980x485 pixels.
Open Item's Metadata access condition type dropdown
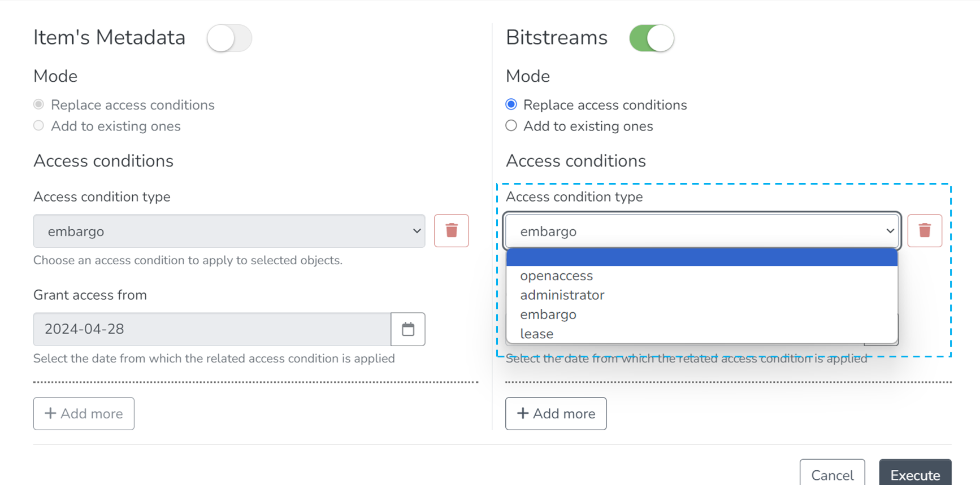[x=229, y=231]
